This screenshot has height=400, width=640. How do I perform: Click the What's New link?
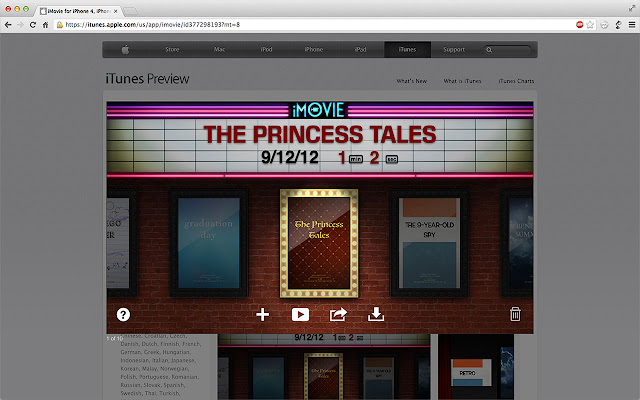point(411,81)
